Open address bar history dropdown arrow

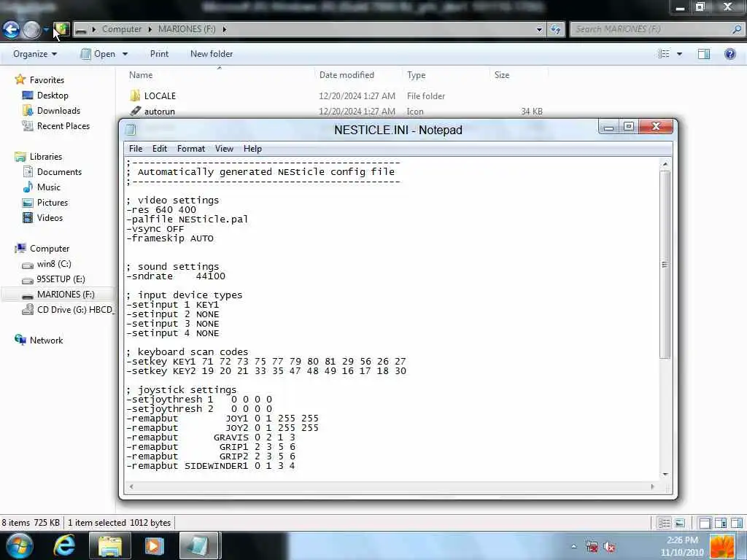click(539, 29)
